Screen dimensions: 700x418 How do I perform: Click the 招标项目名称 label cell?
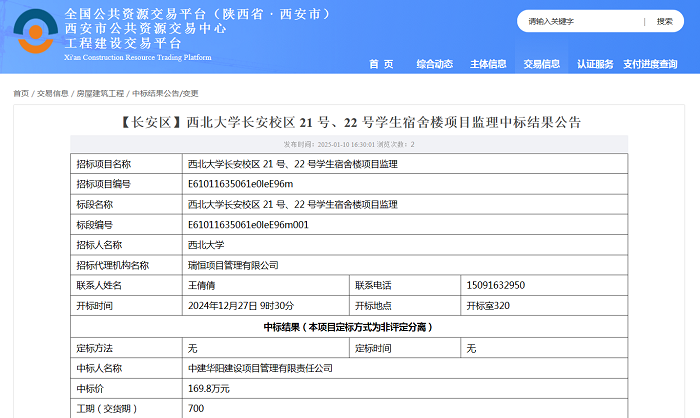coord(126,164)
